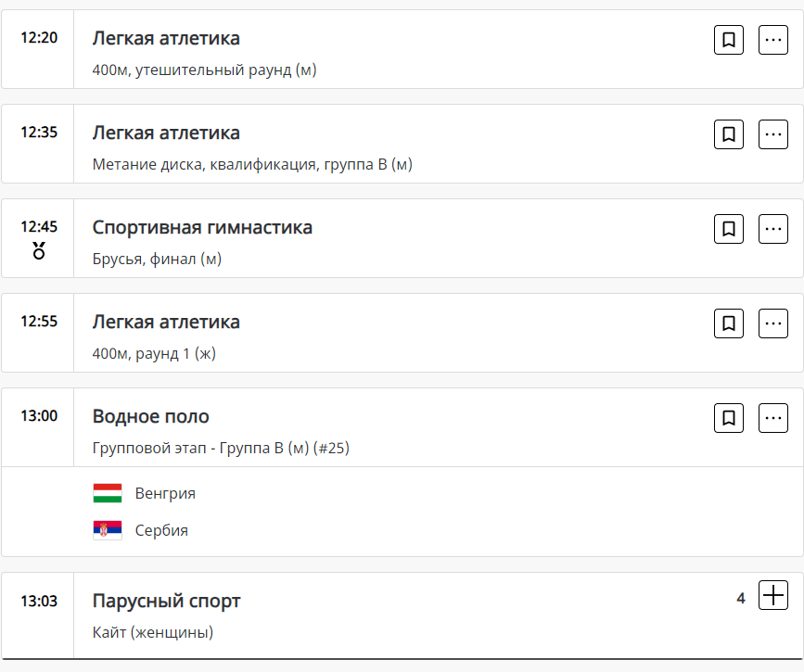Click the medal icon under 12:45
804x672 pixels.
click(39, 250)
